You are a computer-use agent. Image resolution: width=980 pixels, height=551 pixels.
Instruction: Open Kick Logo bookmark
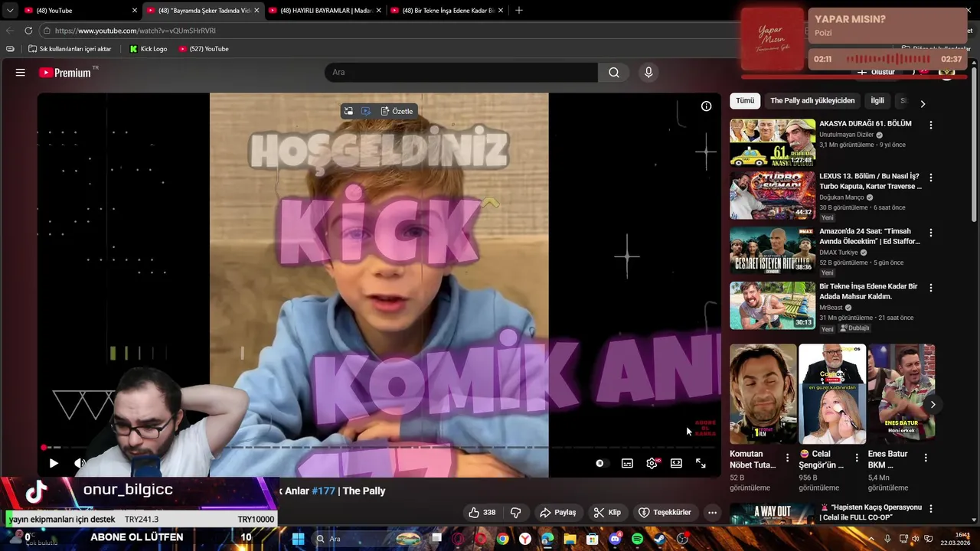(x=149, y=49)
